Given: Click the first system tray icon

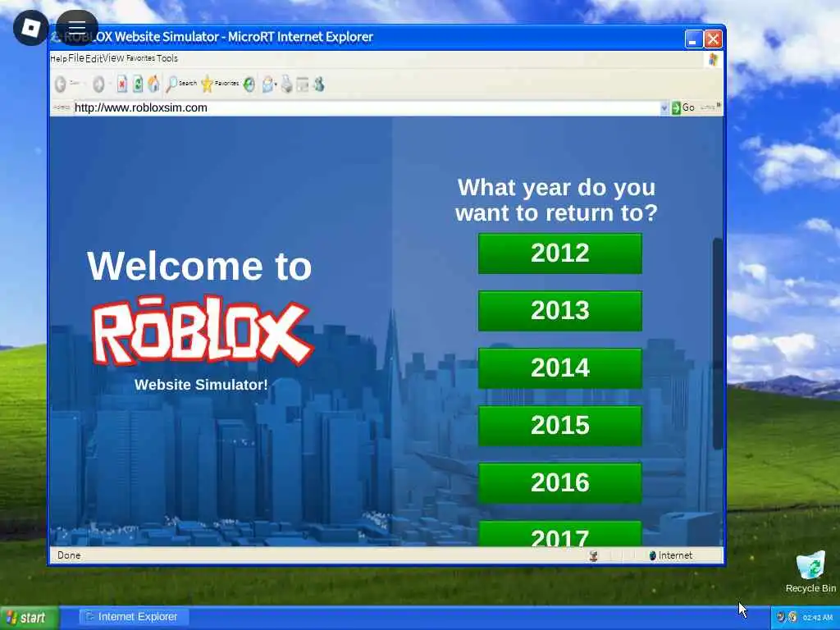Looking at the screenshot, I should 781,617.
